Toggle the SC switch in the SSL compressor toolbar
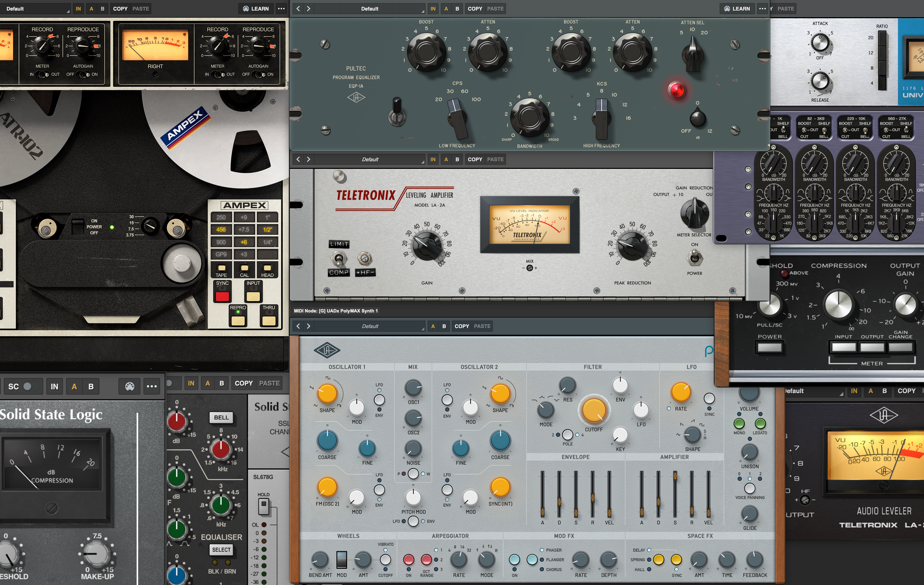 31,387
